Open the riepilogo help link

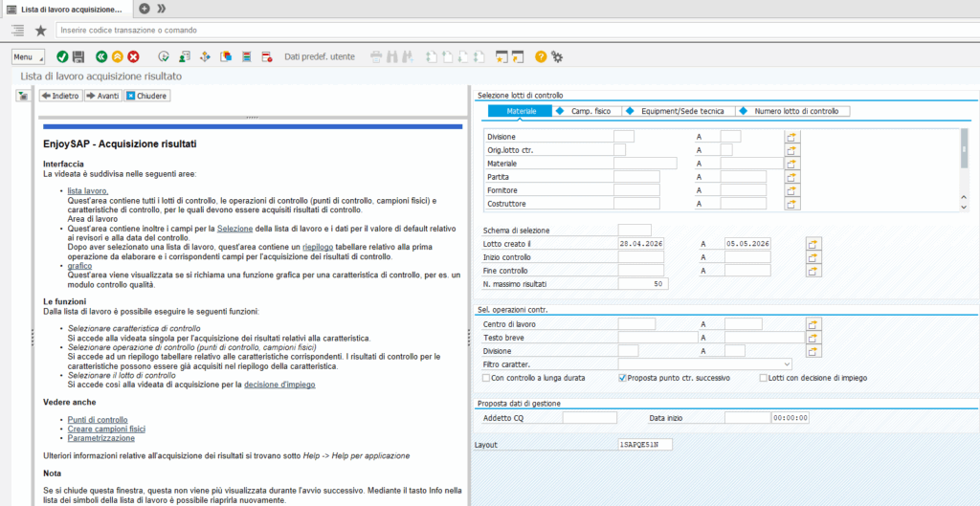pos(318,248)
